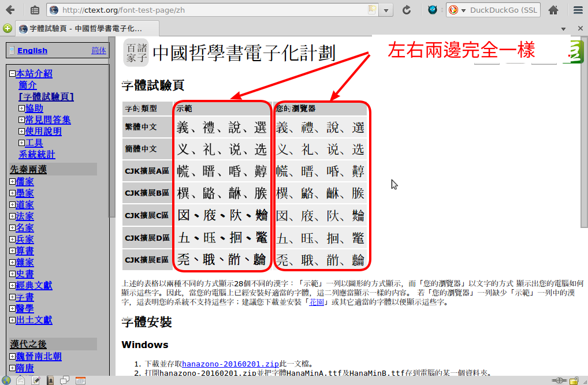The width and height of the screenshot is (588, 385).
Task: Focus the DuckDuckGo search field
Action: 504,10
